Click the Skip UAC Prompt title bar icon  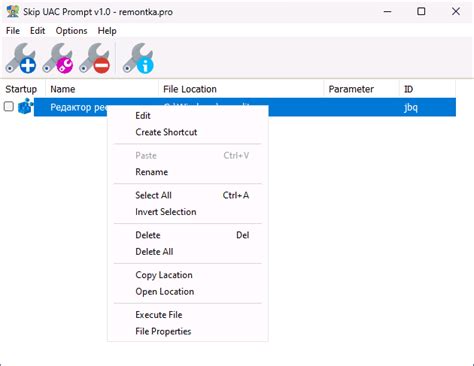(13, 12)
